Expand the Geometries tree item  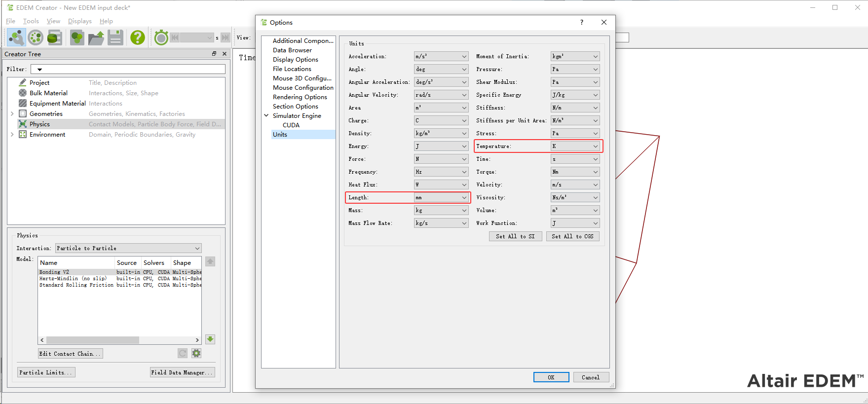pos(12,114)
